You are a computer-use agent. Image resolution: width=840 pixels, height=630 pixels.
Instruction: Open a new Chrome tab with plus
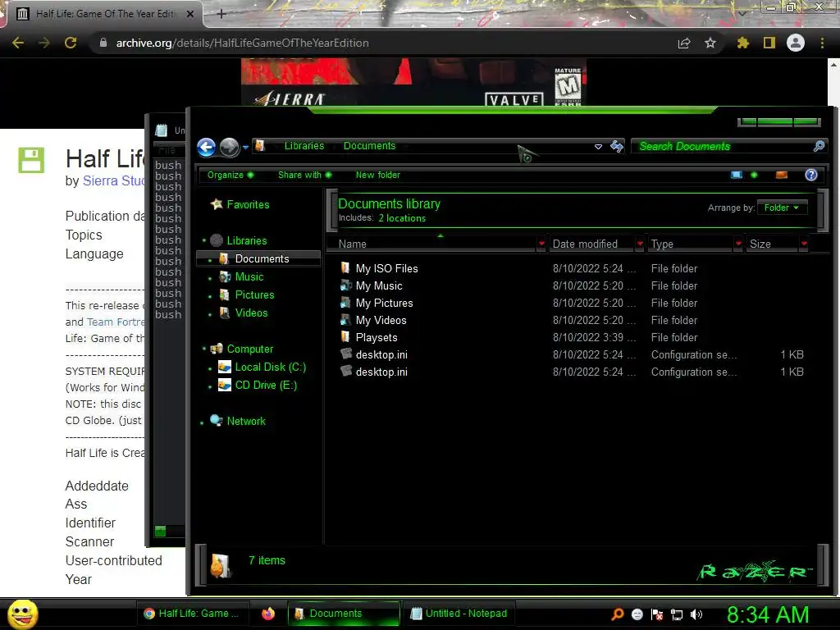221,14
